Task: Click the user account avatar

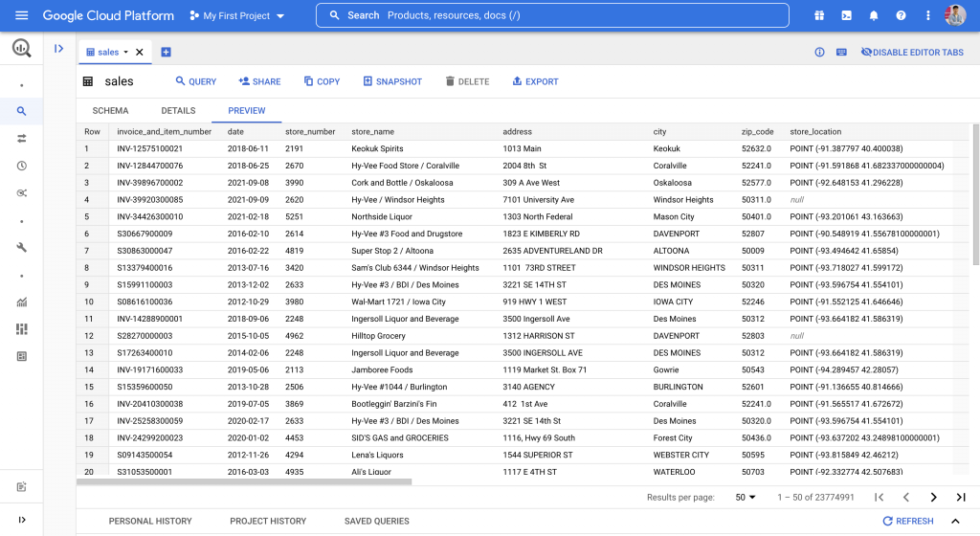Action: (x=955, y=15)
